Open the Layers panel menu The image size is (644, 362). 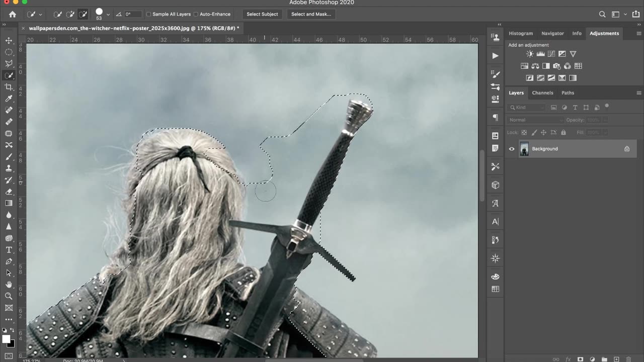(x=639, y=93)
